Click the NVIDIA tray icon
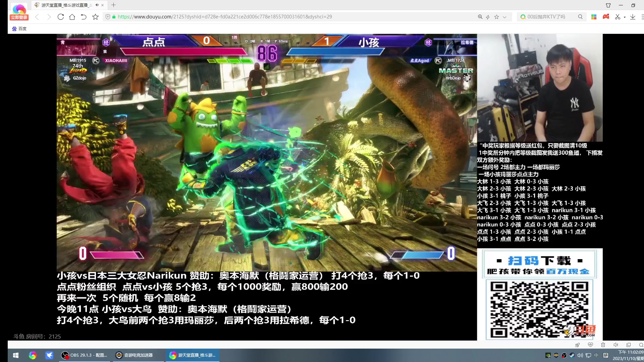Viewport: 644px width, 362px height. [x=548, y=355]
